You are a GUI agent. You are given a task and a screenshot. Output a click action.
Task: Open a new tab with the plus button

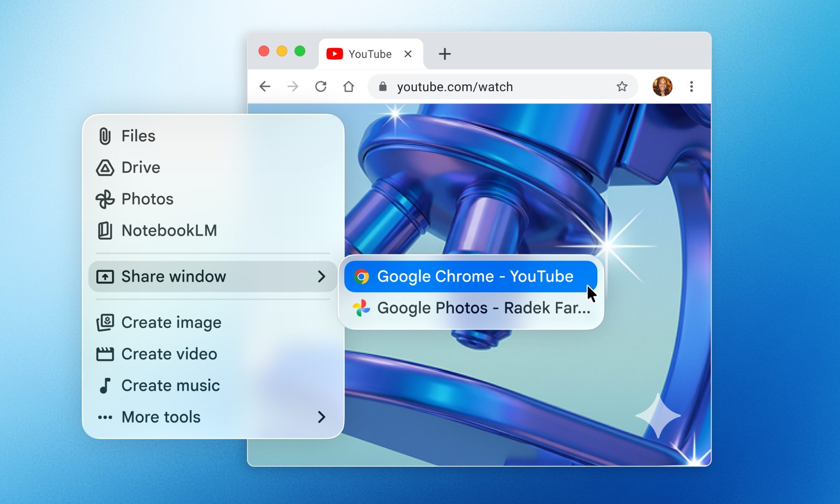[x=444, y=53]
